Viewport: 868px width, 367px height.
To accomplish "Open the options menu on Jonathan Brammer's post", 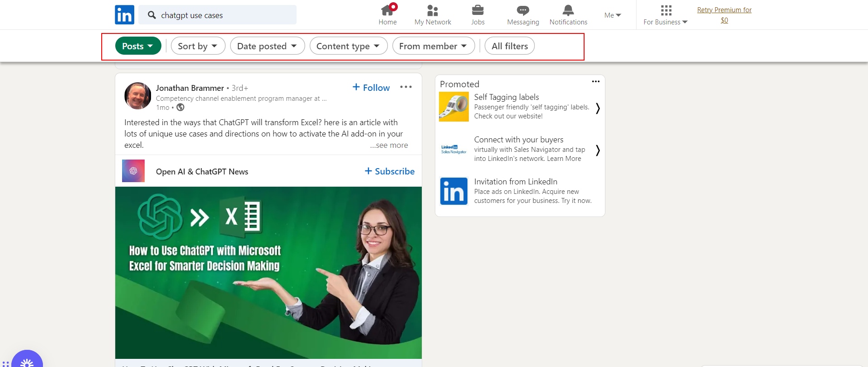I will pos(406,87).
